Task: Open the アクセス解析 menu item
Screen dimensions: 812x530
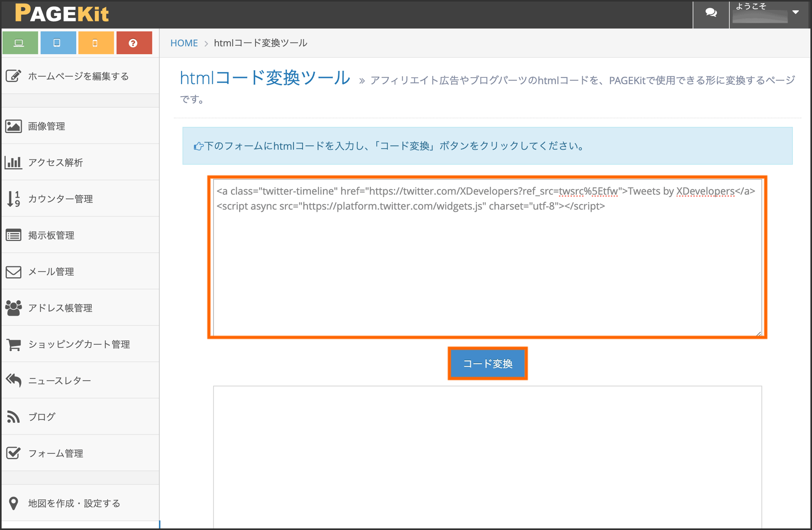Action: click(x=80, y=162)
